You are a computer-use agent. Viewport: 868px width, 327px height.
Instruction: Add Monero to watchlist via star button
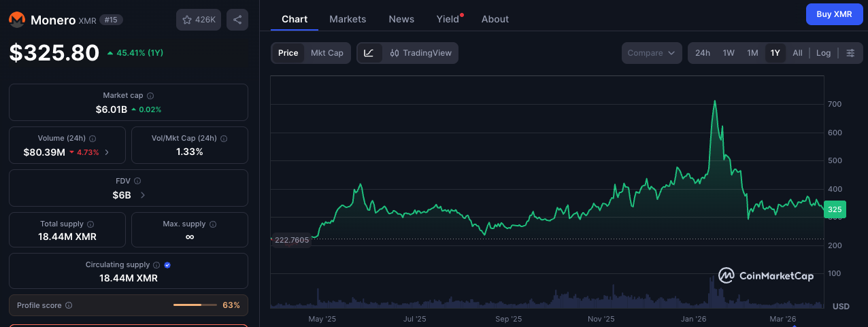point(198,20)
